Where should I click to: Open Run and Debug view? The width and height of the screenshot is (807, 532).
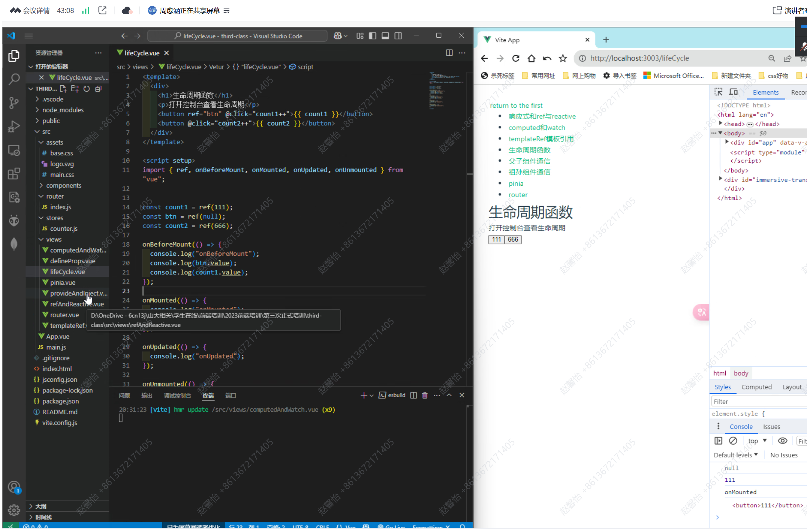pos(14,126)
